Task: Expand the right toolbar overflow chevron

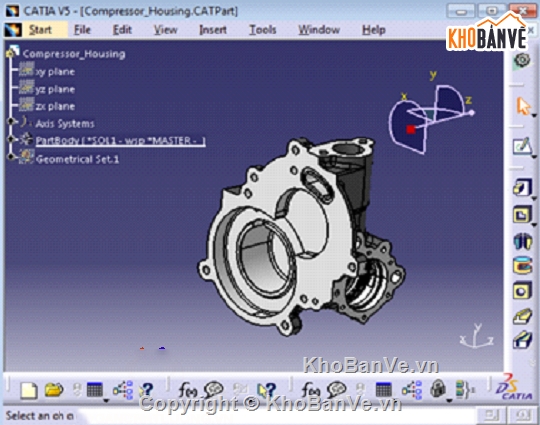Action: click(x=532, y=362)
